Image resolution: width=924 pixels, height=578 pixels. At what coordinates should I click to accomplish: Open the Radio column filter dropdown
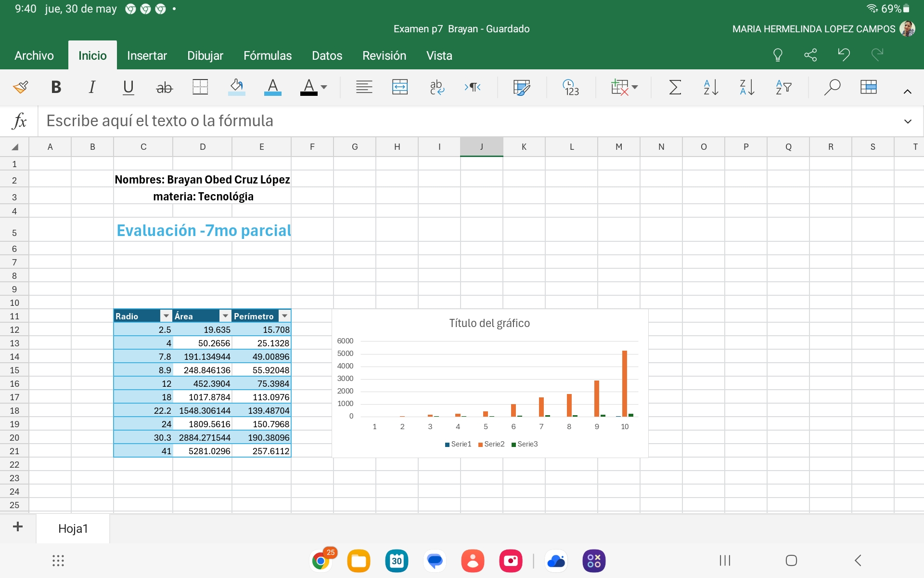(x=166, y=316)
